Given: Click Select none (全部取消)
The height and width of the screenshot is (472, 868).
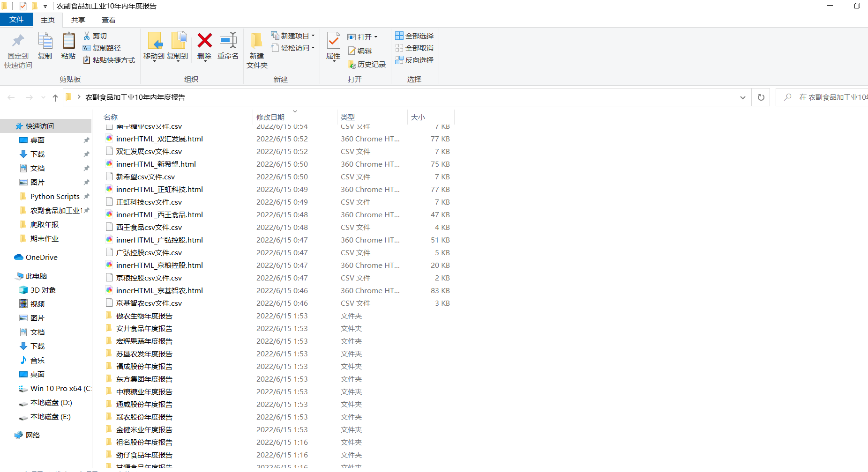Looking at the screenshot, I should coord(414,48).
